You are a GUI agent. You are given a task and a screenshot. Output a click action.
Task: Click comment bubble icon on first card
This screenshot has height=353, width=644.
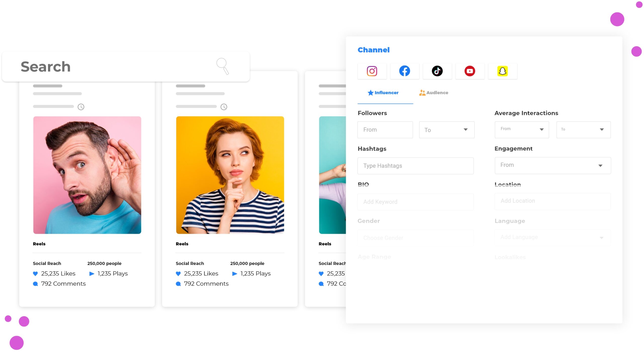click(x=35, y=284)
